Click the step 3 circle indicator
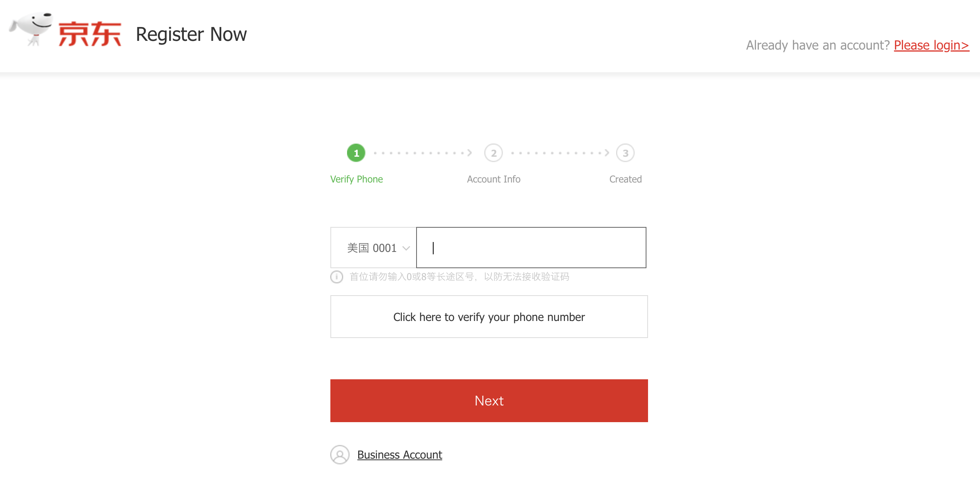Image resolution: width=980 pixels, height=488 pixels. click(625, 153)
